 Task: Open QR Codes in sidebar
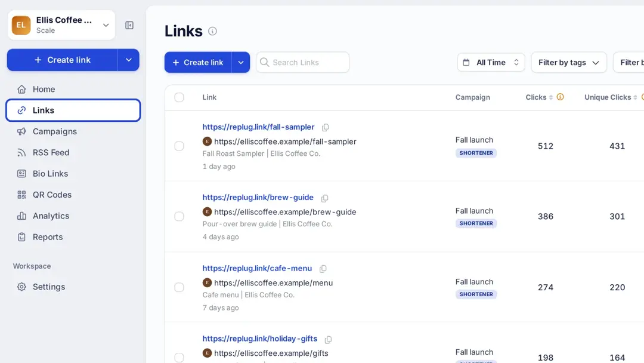pos(73,195)
